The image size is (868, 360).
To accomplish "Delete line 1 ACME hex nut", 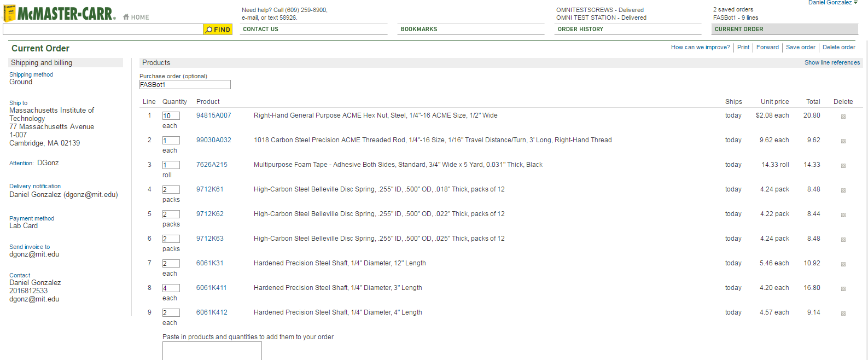I will (x=843, y=117).
